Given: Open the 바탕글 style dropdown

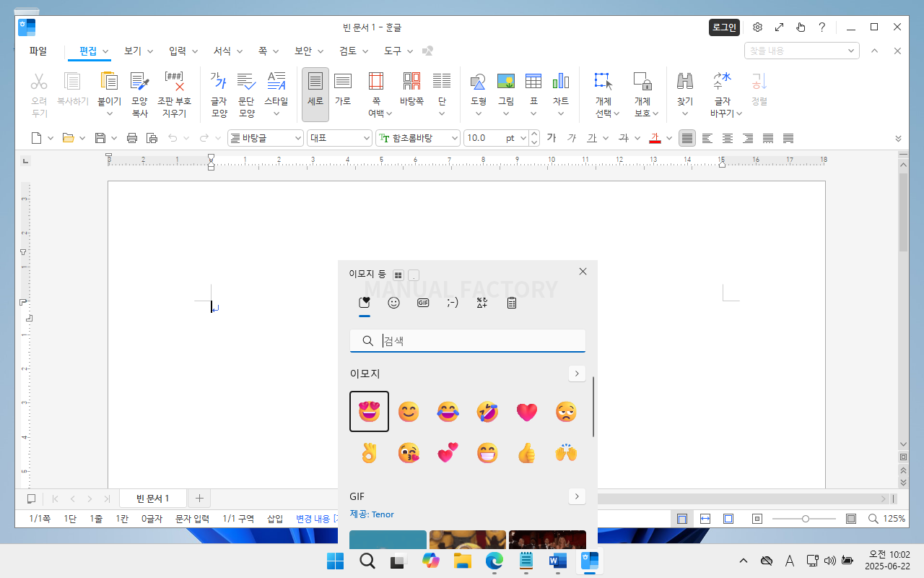Looking at the screenshot, I should 266,138.
